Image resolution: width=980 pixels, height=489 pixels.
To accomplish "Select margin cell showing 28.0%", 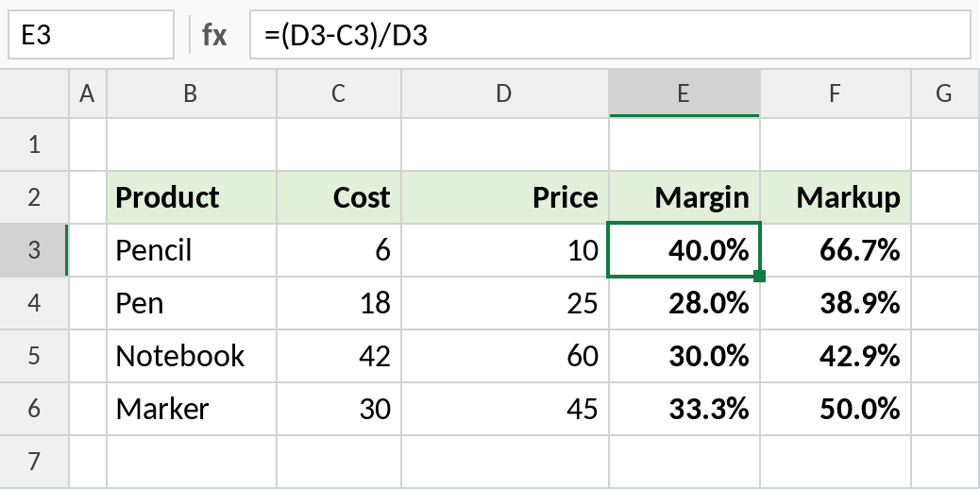I will (x=684, y=303).
